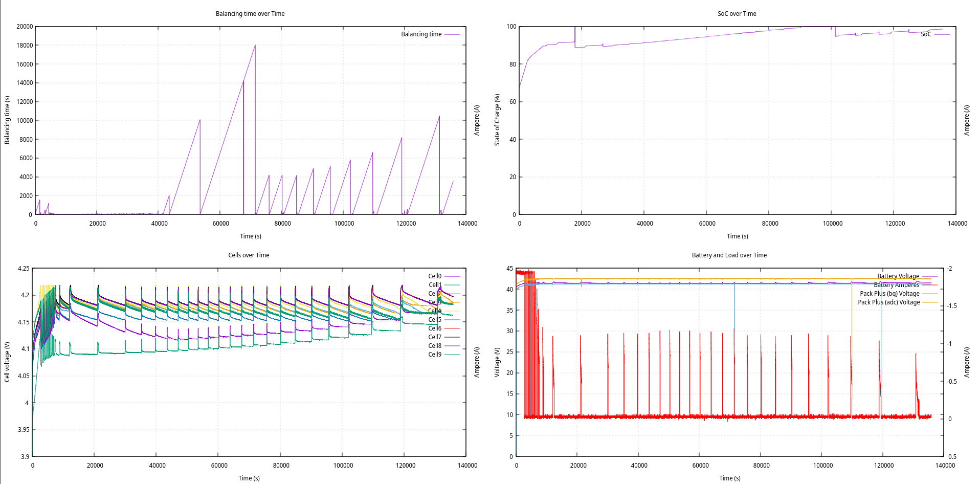This screenshot has height=484, width=980.
Task: Click the Cell6 legend entry
Action: pos(435,328)
